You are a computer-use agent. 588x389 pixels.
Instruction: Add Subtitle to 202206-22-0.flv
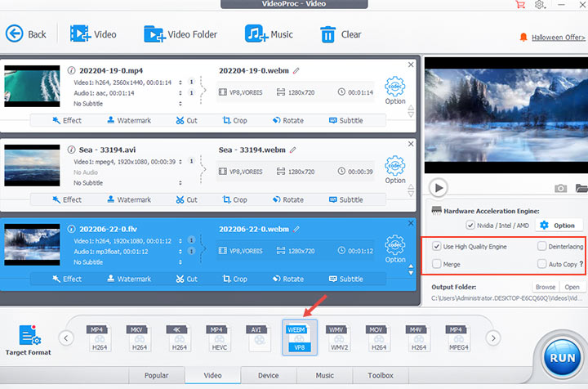point(345,279)
